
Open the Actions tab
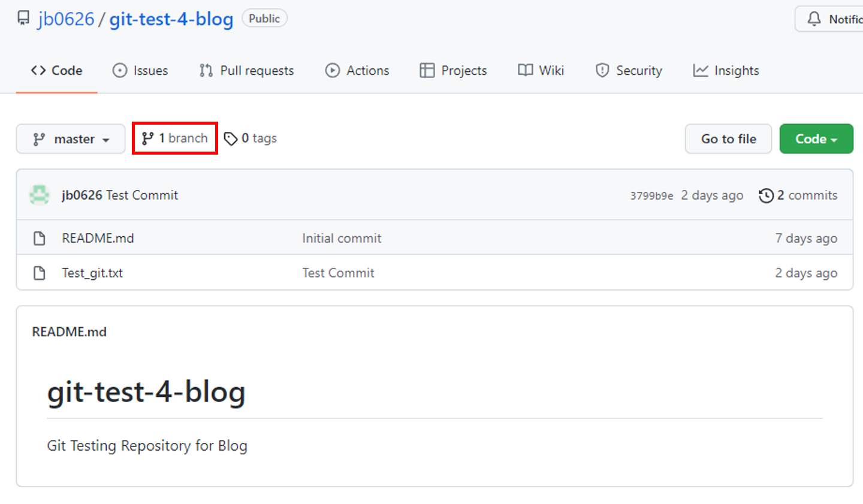click(x=357, y=71)
